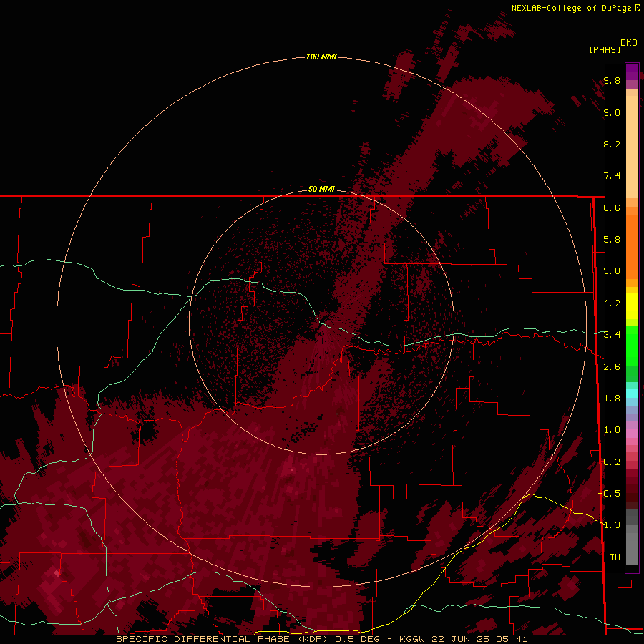Click the -1.3 scale value
This screenshot has width=644, height=644.
610,525
